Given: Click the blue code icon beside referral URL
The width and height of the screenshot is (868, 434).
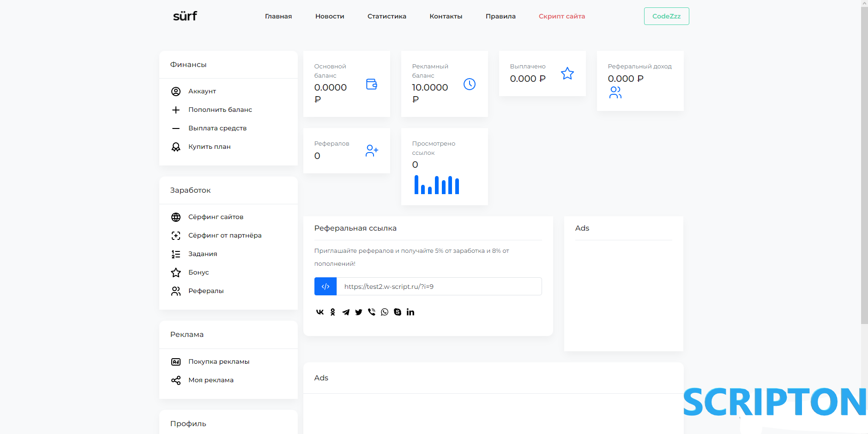Looking at the screenshot, I should [x=325, y=287].
